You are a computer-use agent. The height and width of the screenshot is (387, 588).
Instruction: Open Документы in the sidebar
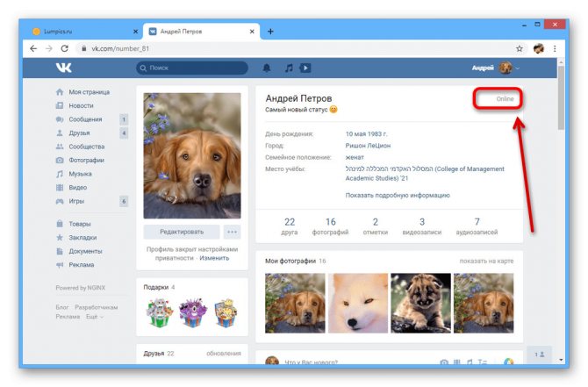click(x=85, y=251)
